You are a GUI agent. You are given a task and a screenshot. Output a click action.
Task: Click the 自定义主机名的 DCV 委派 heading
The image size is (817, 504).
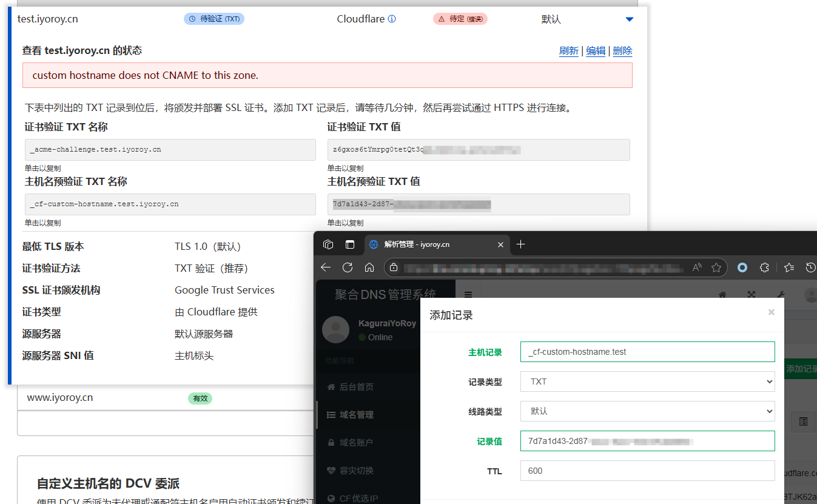coord(108,483)
